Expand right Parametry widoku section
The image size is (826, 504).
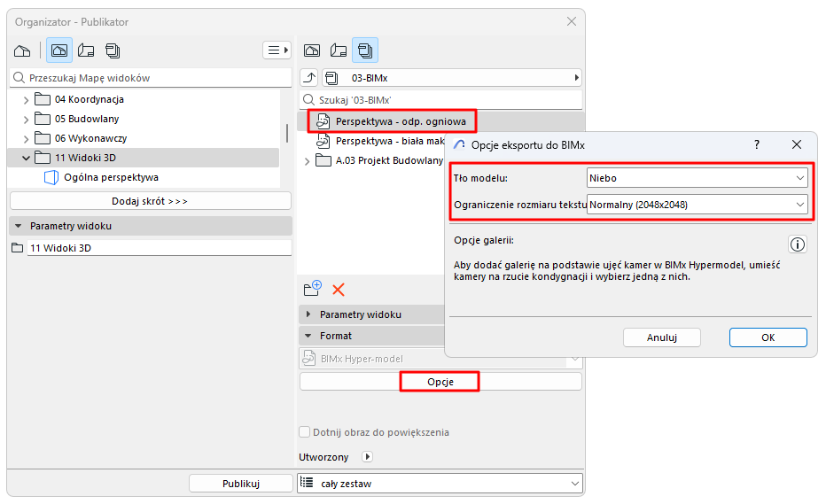pyautogui.click(x=308, y=314)
